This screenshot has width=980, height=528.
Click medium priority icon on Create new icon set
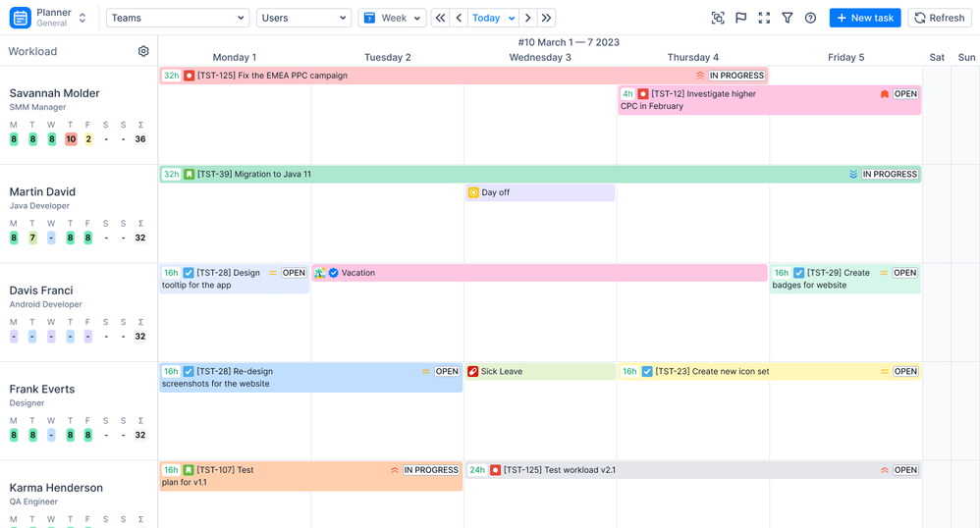point(885,372)
